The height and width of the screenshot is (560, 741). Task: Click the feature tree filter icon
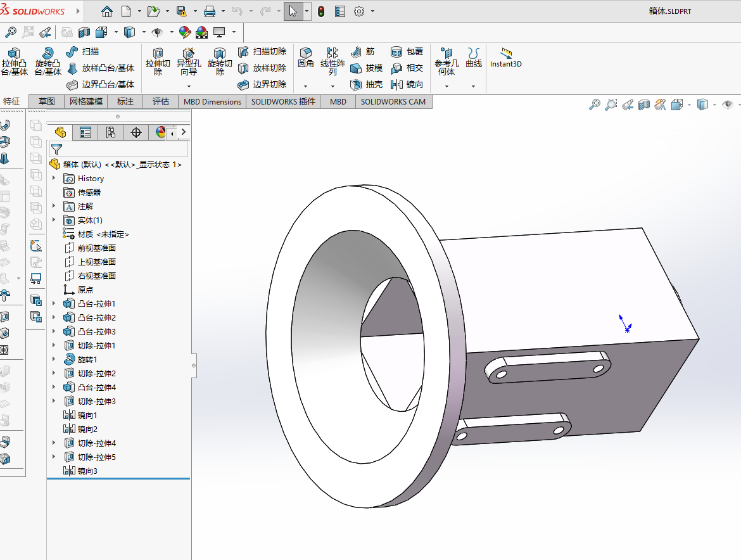tap(56, 150)
